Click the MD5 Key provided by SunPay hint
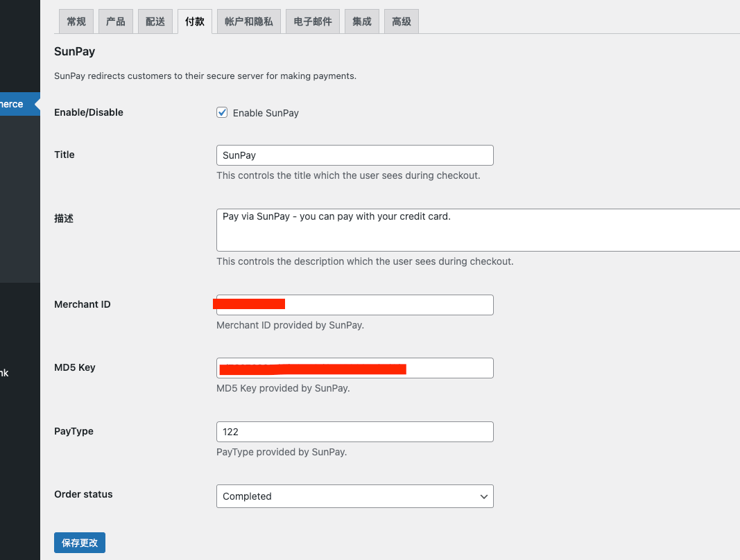 tap(283, 388)
